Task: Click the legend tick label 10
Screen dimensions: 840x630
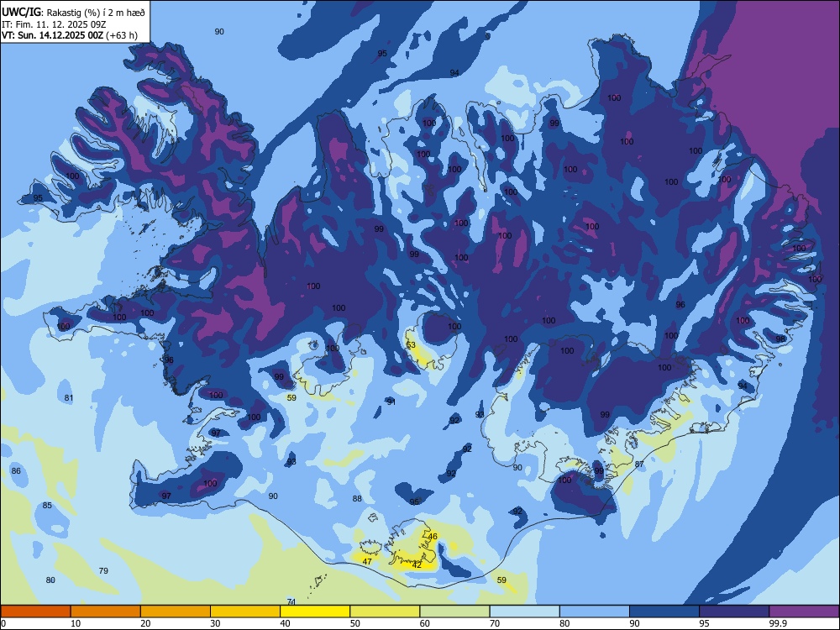Action: click(x=76, y=623)
